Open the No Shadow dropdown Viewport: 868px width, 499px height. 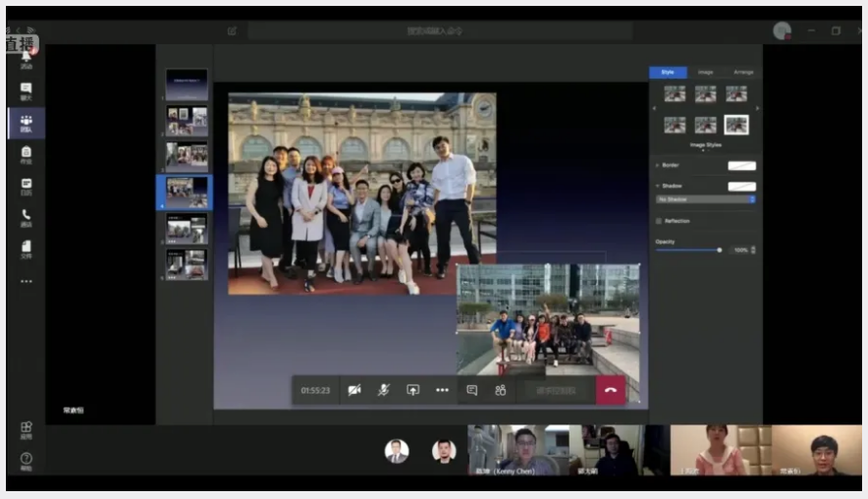(x=706, y=199)
